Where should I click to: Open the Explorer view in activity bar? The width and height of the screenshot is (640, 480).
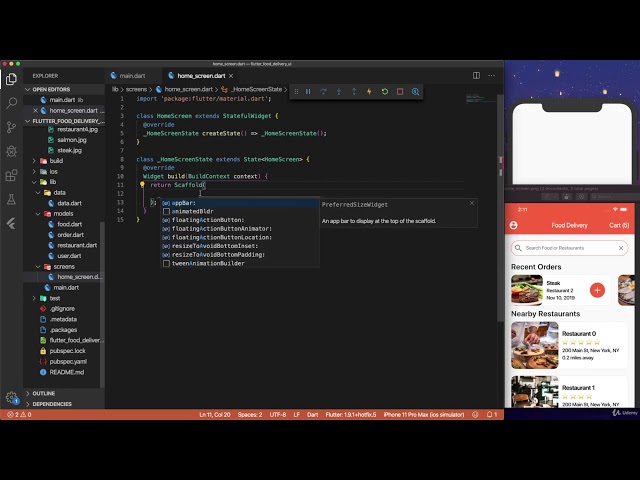click(x=11, y=79)
